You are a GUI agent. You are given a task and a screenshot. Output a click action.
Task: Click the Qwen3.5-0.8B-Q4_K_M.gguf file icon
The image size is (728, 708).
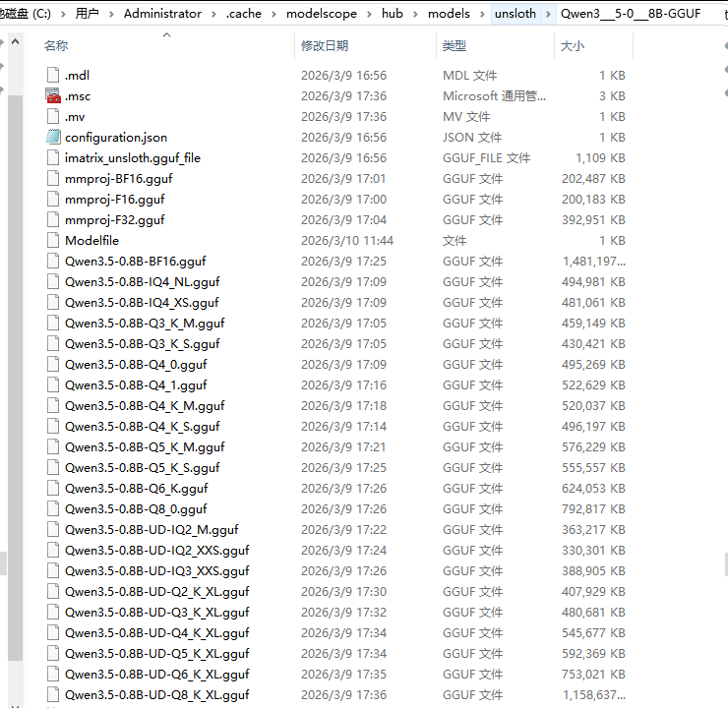[53, 405]
